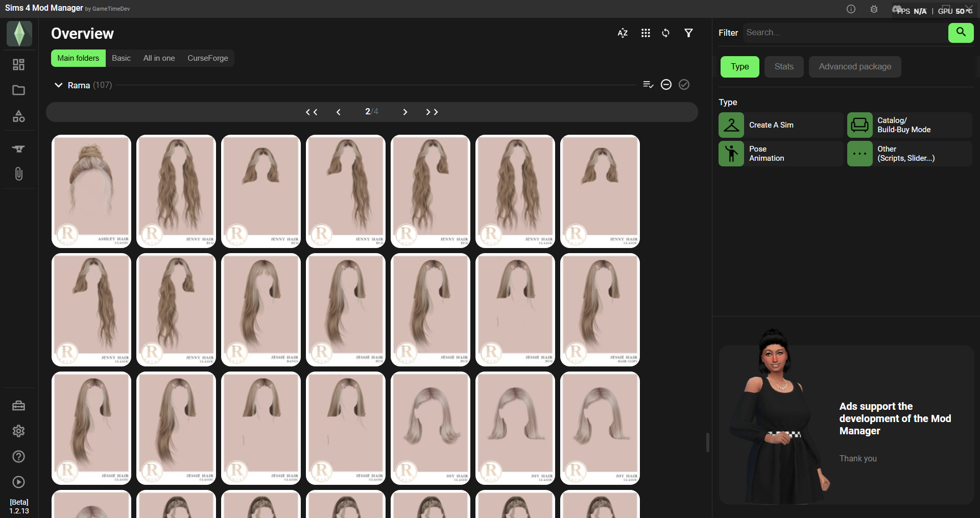This screenshot has height=518, width=980.
Task: Click the ad support banner text
Action: [x=895, y=418]
